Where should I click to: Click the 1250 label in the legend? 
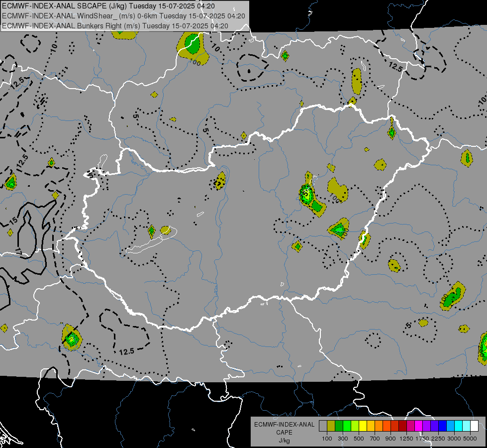point(406,439)
